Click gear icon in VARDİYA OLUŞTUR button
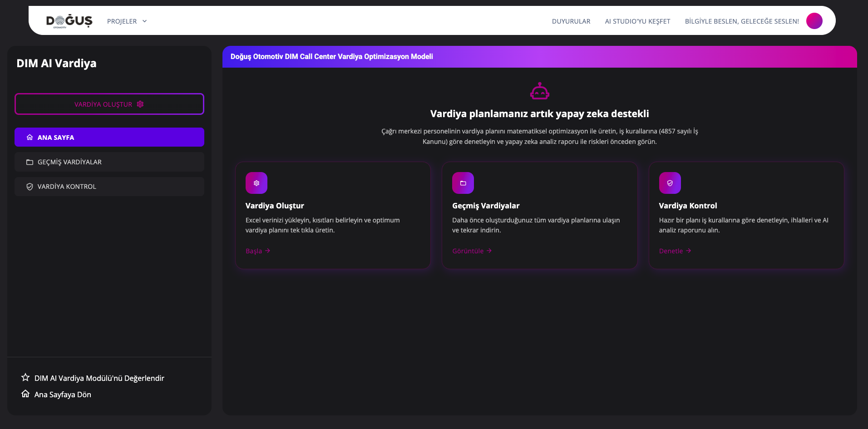Image resolution: width=868 pixels, height=429 pixels. (140, 104)
